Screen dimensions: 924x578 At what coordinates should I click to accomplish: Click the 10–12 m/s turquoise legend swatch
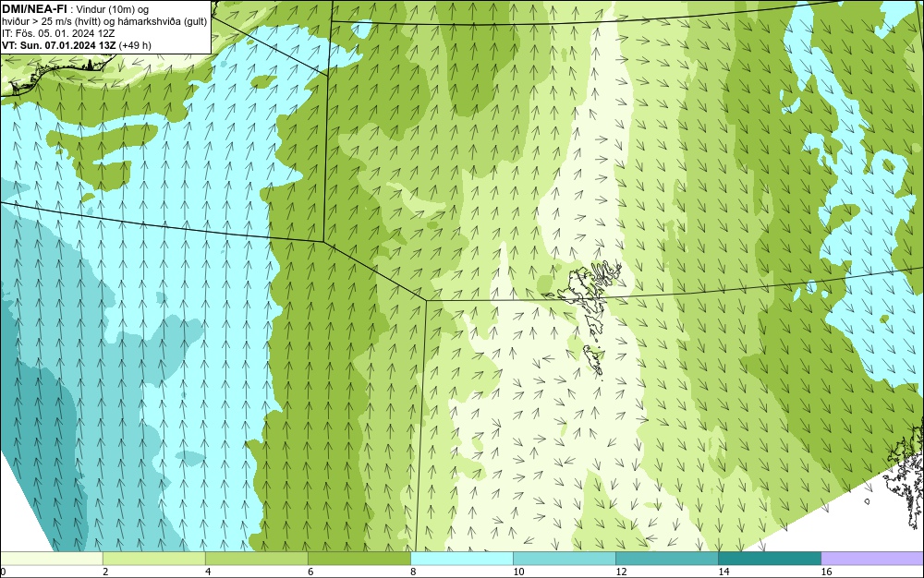click(564, 558)
